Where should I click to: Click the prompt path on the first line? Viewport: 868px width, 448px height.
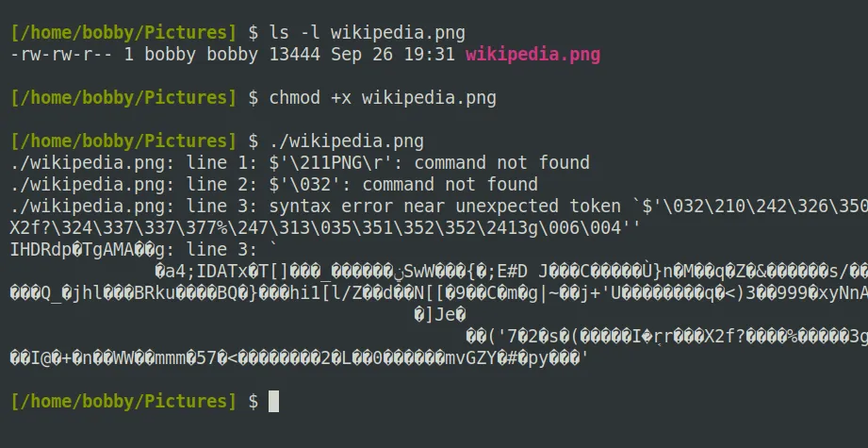[123, 33]
